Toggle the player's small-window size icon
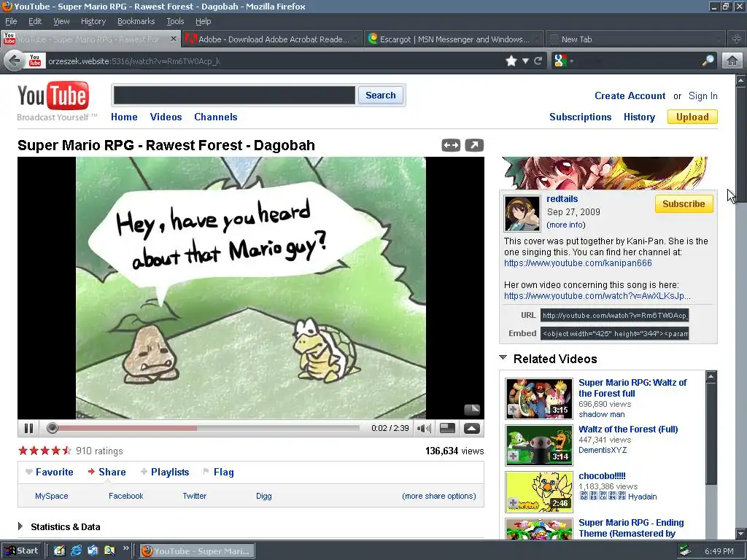Image resolution: width=747 pixels, height=560 pixels. [x=447, y=428]
